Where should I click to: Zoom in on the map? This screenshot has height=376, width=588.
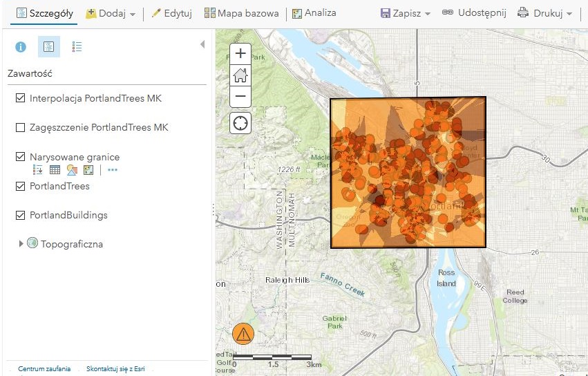240,54
